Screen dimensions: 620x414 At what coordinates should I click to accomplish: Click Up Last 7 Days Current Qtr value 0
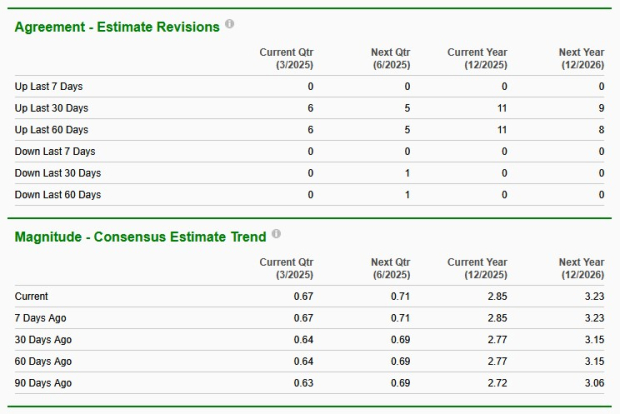coord(310,86)
